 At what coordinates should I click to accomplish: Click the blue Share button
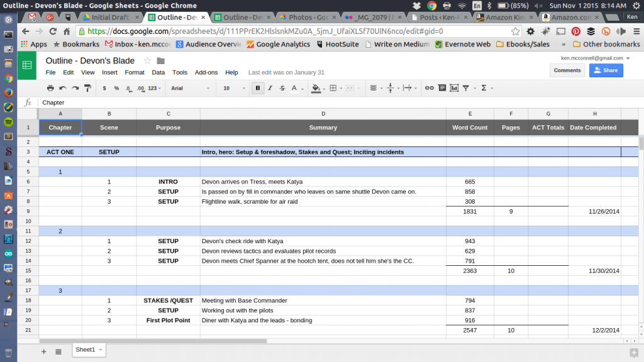(x=606, y=70)
